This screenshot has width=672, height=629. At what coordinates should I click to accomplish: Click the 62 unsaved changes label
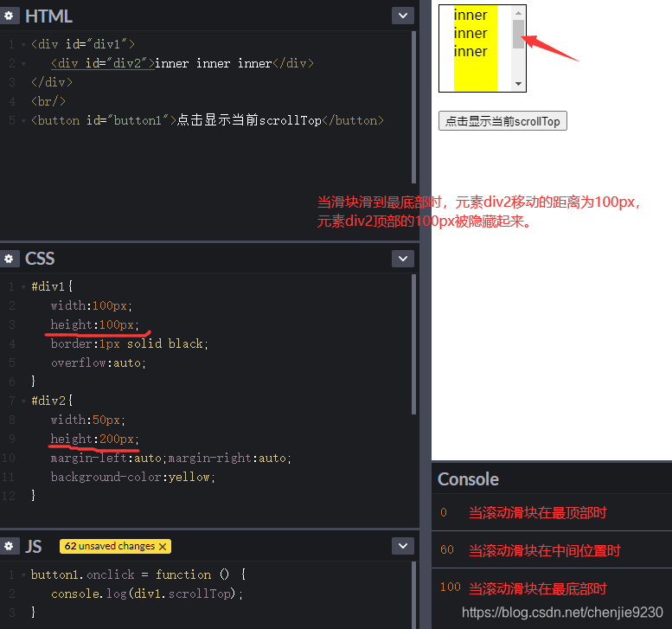coord(110,546)
